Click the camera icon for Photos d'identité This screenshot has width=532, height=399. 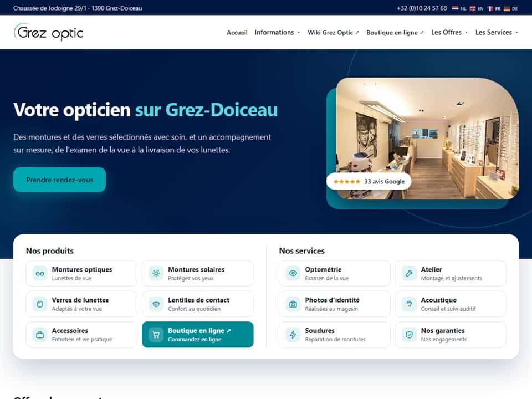click(293, 304)
